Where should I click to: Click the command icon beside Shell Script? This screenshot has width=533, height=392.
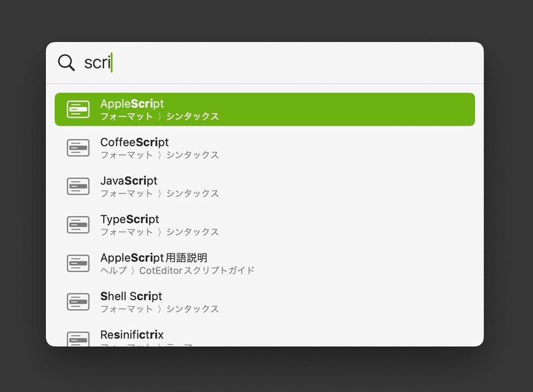click(x=78, y=301)
